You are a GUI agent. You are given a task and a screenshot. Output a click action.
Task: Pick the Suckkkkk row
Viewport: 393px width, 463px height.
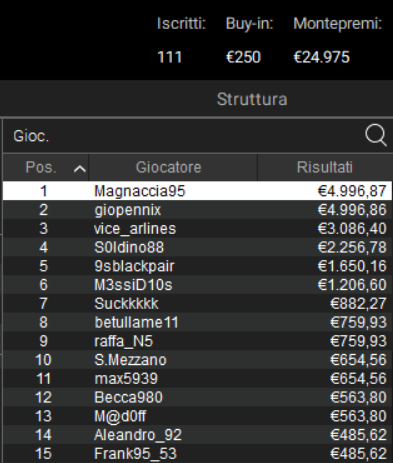tap(197, 303)
